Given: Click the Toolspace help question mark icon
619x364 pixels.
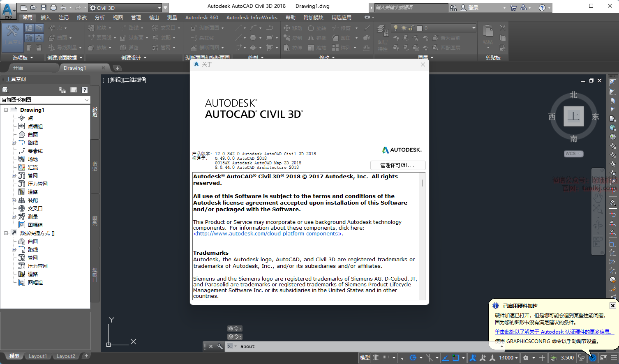Looking at the screenshot, I should [x=84, y=90].
